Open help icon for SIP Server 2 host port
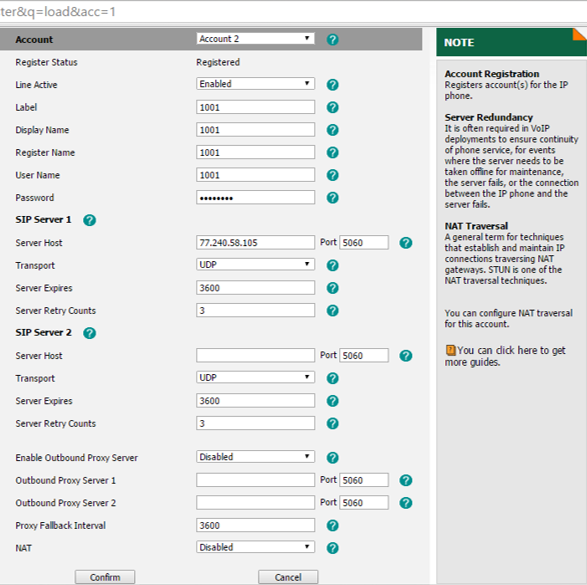587x585 pixels. (406, 356)
